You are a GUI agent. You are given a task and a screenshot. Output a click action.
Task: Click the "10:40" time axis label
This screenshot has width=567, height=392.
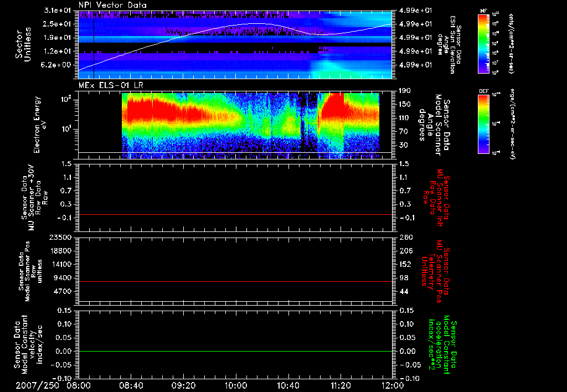[288, 385]
